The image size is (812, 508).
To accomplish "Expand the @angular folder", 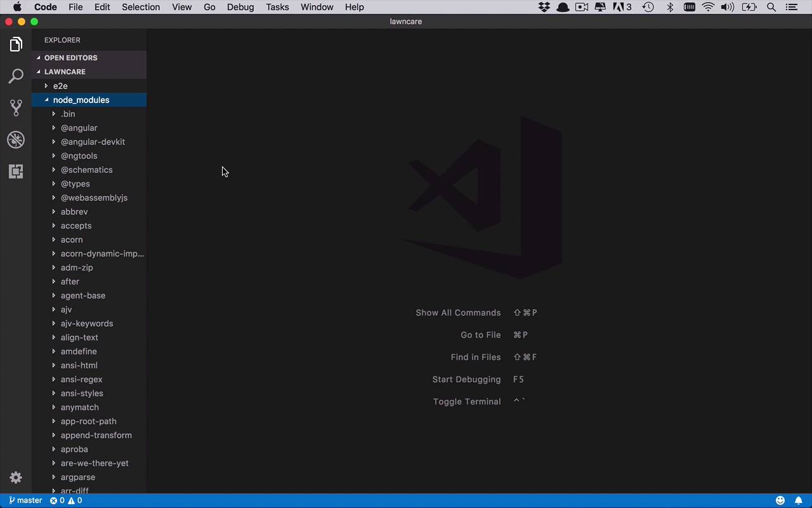I will (x=79, y=128).
